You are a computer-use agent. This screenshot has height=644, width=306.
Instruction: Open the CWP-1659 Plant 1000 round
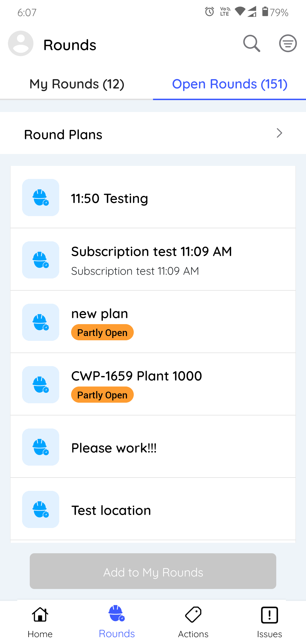[137, 376]
